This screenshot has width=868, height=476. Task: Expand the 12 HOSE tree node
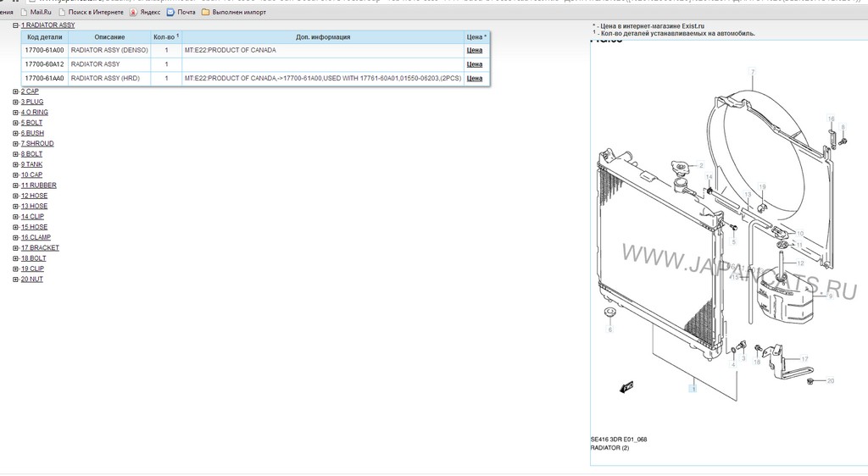coord(15,196)
